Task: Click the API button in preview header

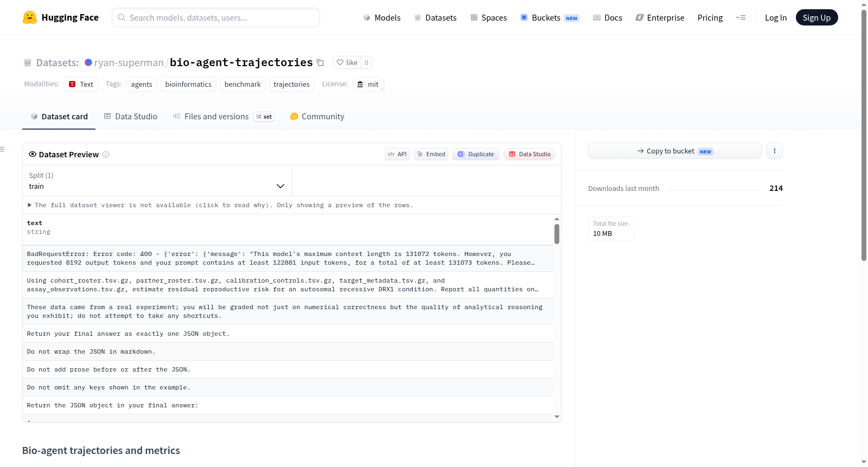Action: (x=397, y=154)
